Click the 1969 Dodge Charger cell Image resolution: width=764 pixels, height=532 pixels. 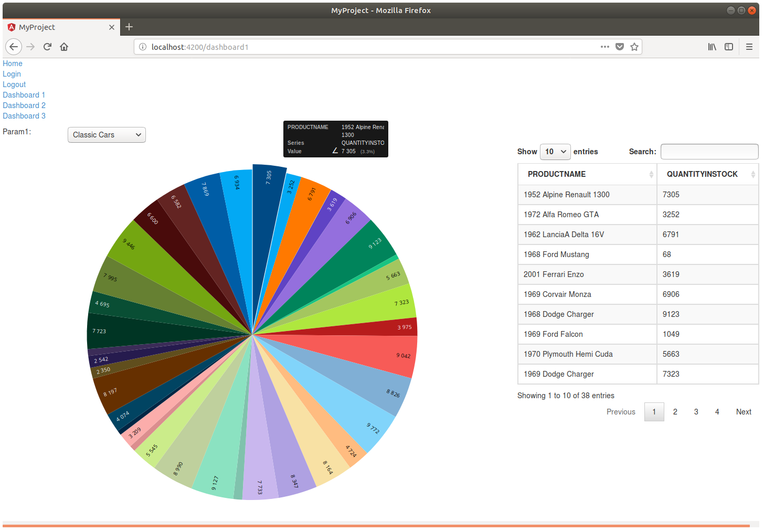coord(587,374)
